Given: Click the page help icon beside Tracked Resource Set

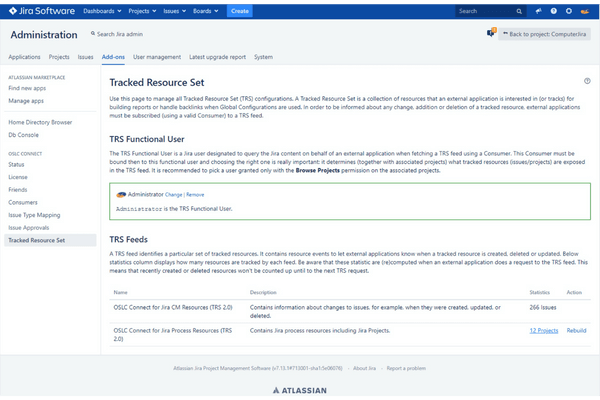Looking at the screenshot, I should (x=587, y=81).
